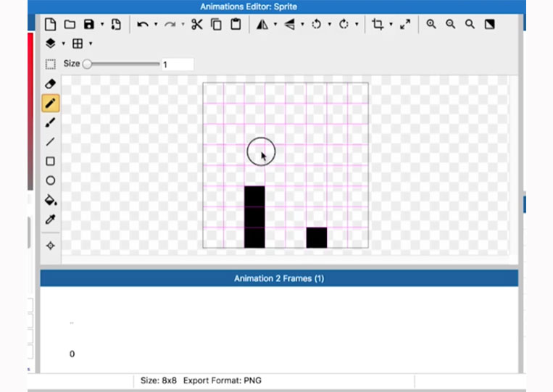This screenshot has height=392, width=553.
Task: Click the red color gradient strip
Action: pyautogui.click(x=30, y=111)
